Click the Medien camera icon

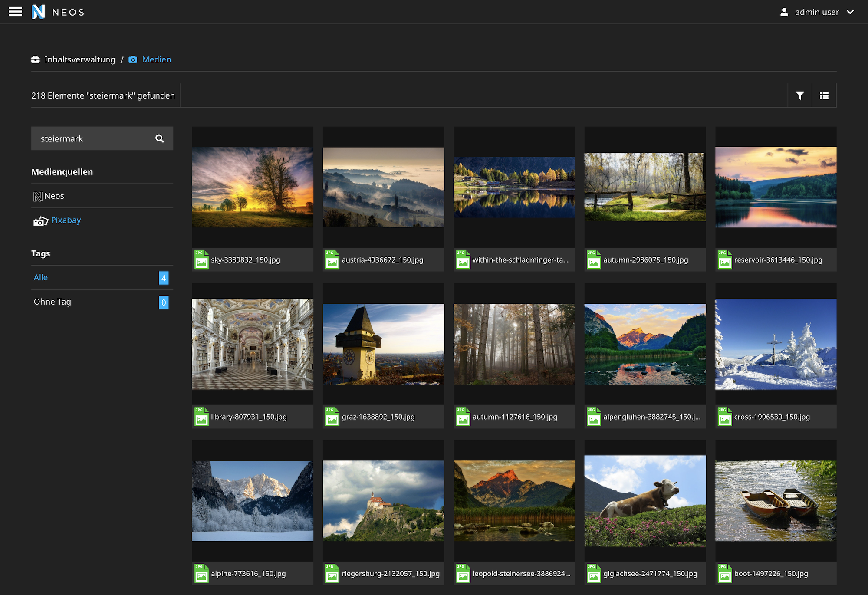pyautogui.click(x=133, y=59)
